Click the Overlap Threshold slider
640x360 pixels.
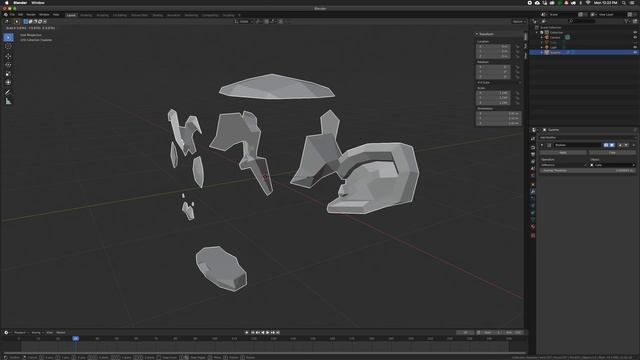(x=587, y=171)
